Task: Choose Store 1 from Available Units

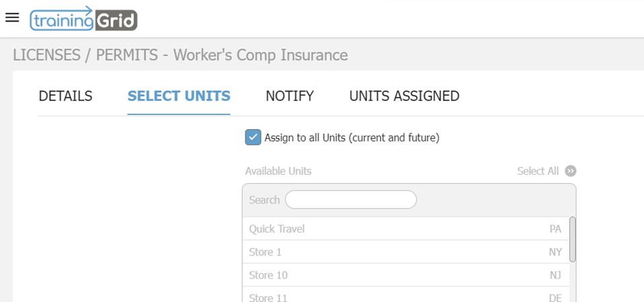Action: pyautogui.click(x=266, y=252)
